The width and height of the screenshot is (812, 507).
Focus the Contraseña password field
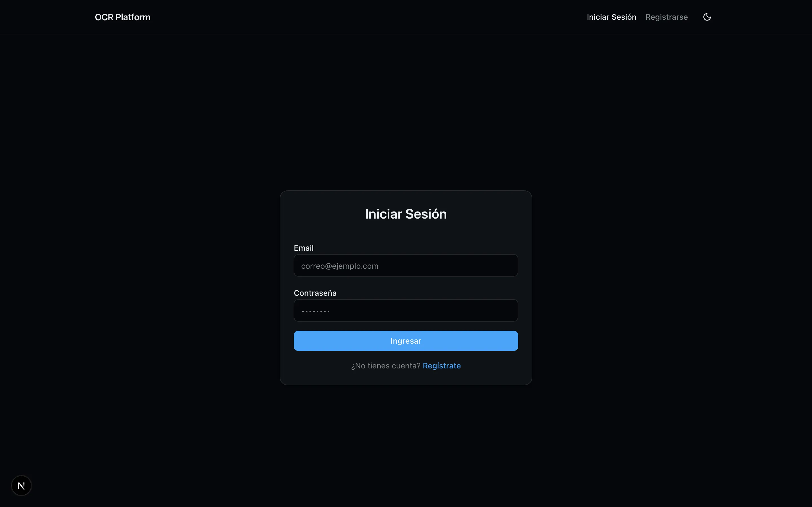point(406,310)
